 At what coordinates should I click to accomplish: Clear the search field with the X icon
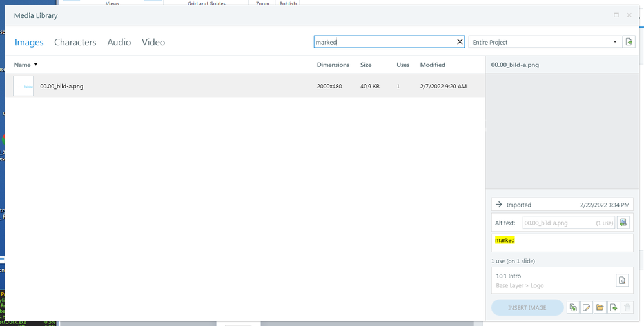tap(460, 42)
